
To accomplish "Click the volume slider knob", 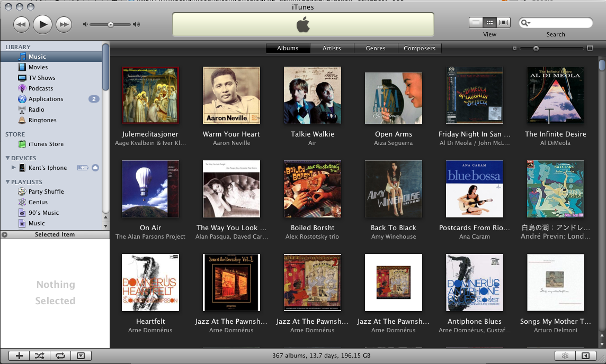I will coord(111,25).
